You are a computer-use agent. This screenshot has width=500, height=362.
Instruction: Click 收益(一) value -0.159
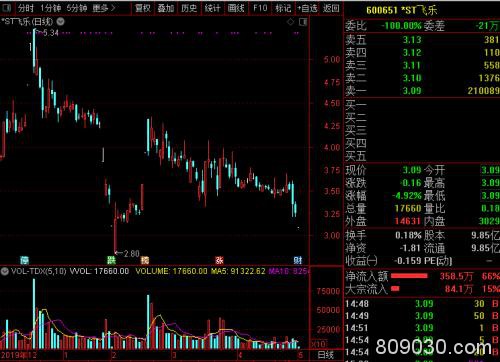[408, 261]
